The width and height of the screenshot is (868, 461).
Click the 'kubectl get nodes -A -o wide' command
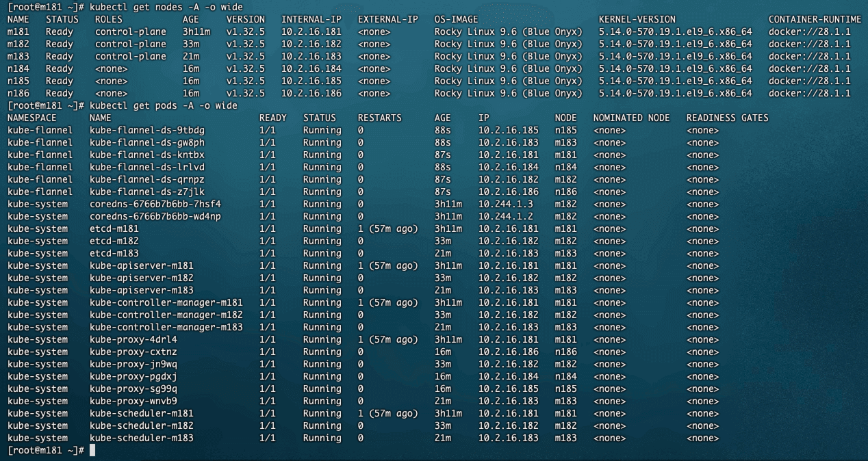166,7
